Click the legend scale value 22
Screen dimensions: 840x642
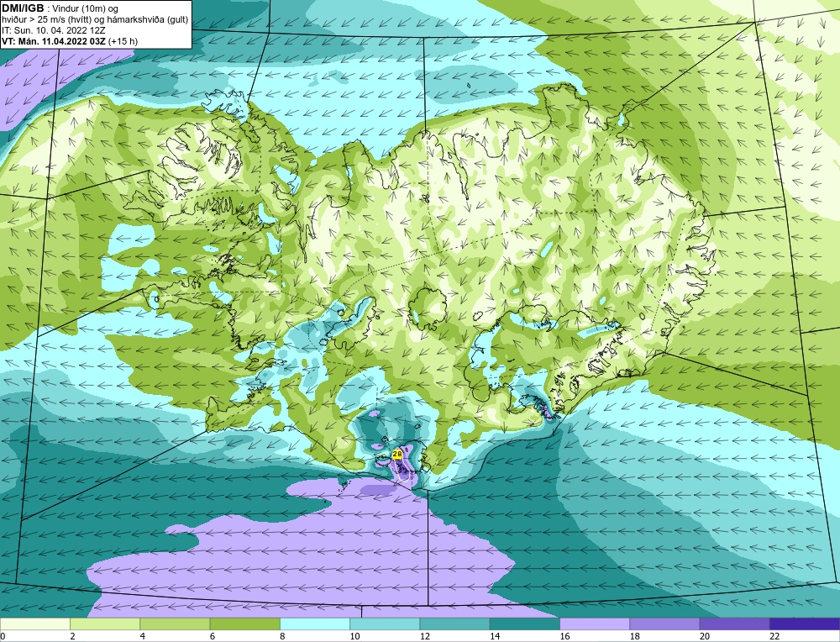[x=774, y=636]
